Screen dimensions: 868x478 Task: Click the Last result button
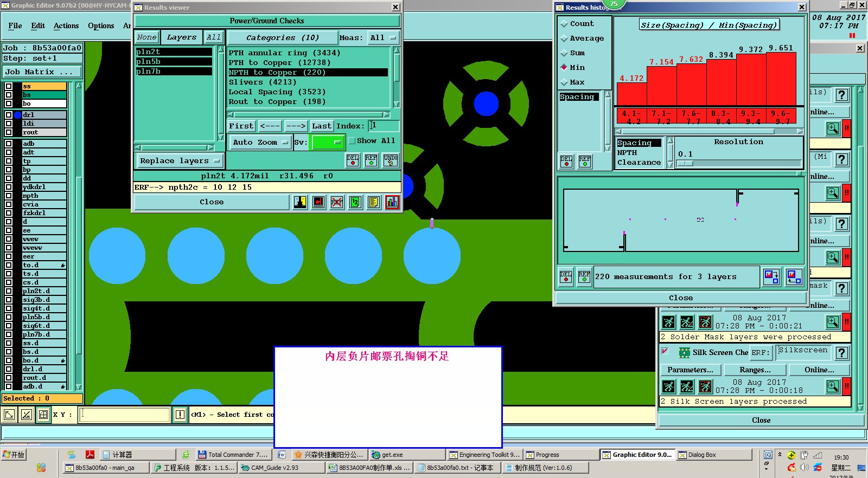(x=321, y=126)
